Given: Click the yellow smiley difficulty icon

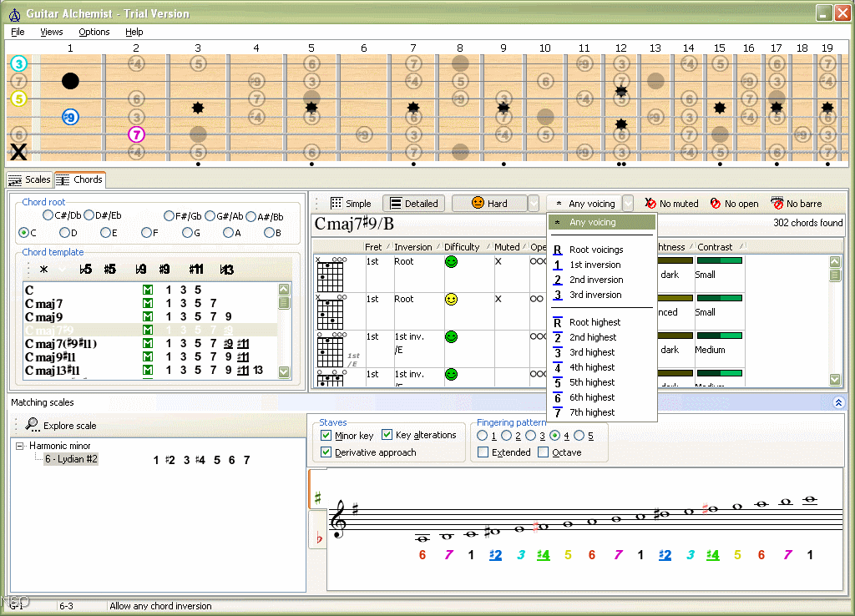Looking at the screenshot, I should [x=451, y=300].
